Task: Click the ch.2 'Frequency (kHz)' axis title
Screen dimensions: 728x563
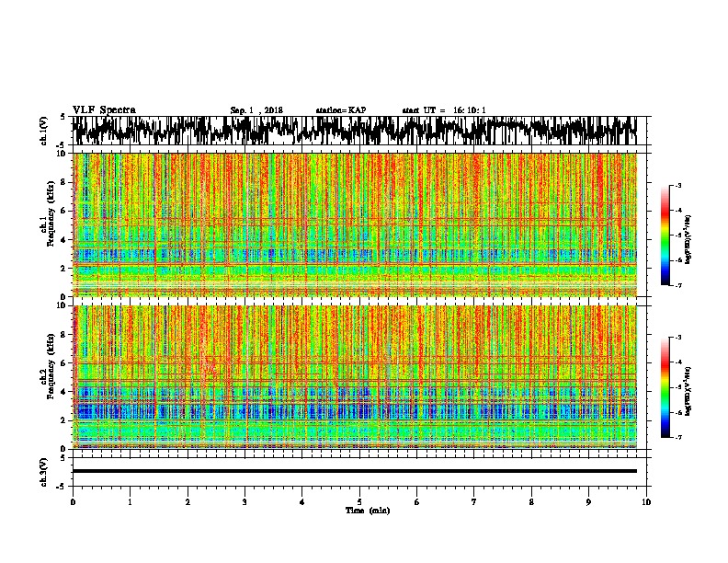Action: [51, 366]
